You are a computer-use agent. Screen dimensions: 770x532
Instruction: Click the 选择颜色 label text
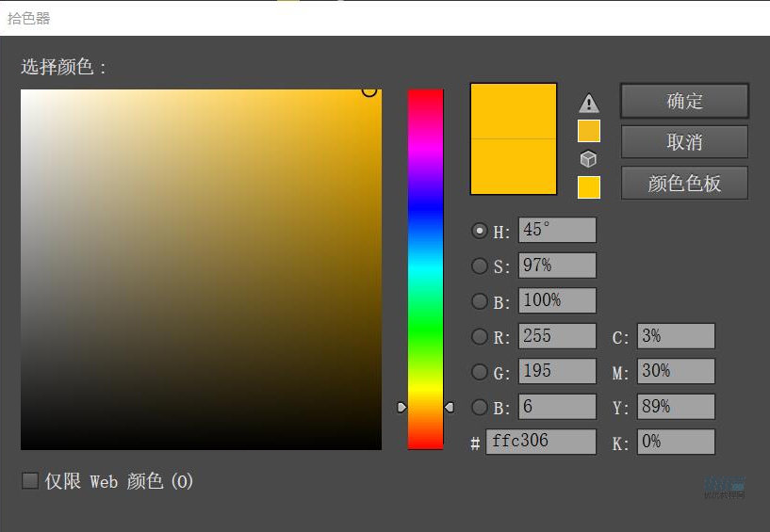click(63, 67)
